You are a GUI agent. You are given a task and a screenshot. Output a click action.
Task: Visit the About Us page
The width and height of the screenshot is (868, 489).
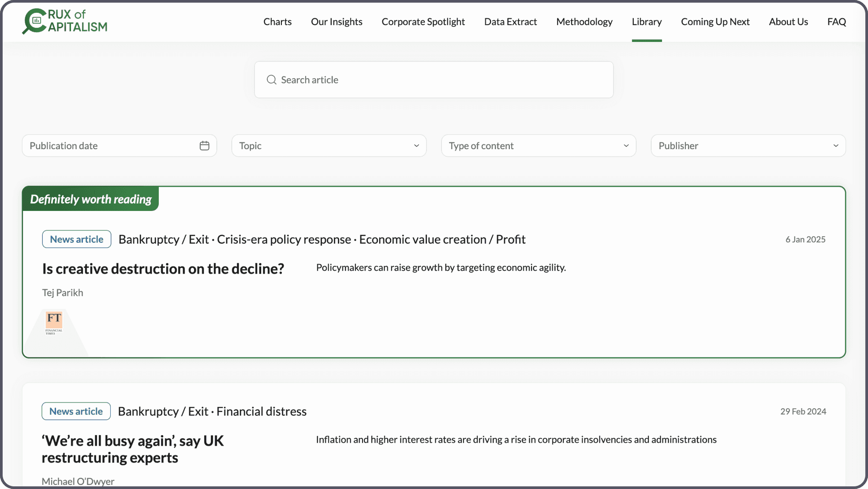click(788, 22)
